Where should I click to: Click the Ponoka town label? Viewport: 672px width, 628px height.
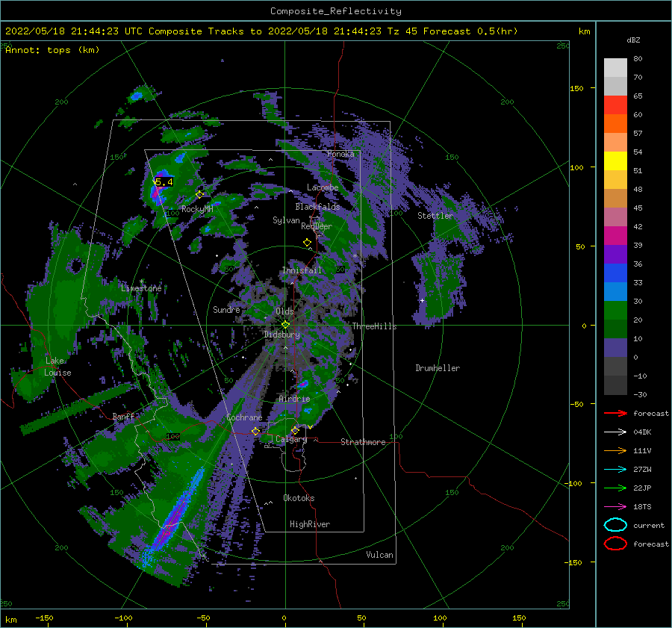click(340, 154)
